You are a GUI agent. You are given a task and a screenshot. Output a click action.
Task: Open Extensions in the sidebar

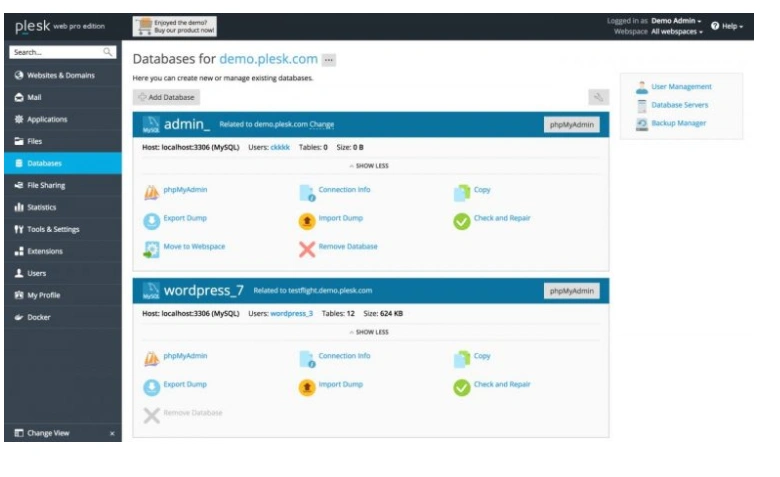pos(63,251)
